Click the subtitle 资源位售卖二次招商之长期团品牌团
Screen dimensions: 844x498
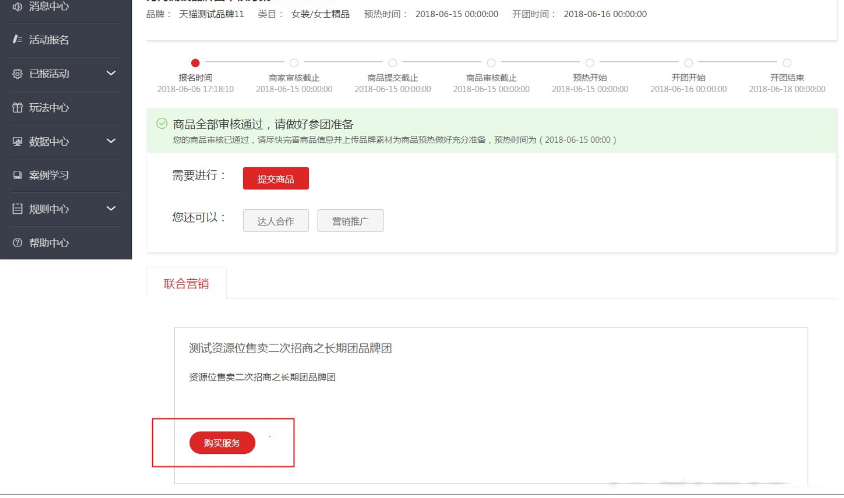pos(262,377)
